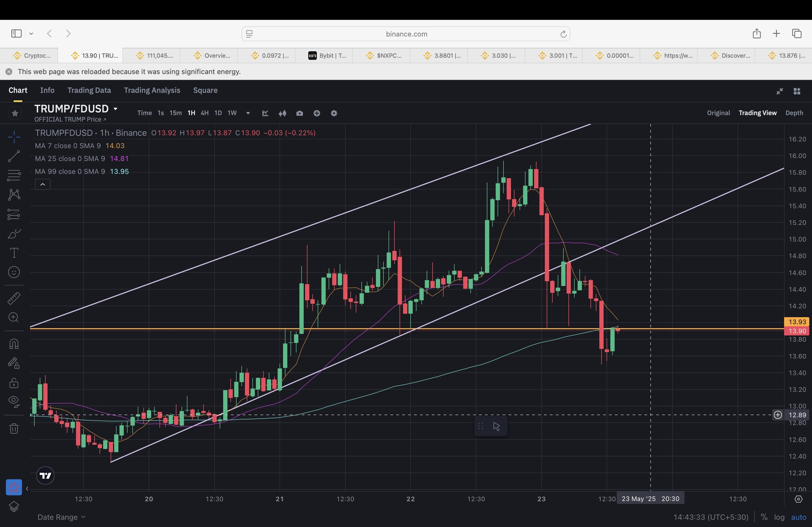Switch to the Info tab

pos(47,90)
